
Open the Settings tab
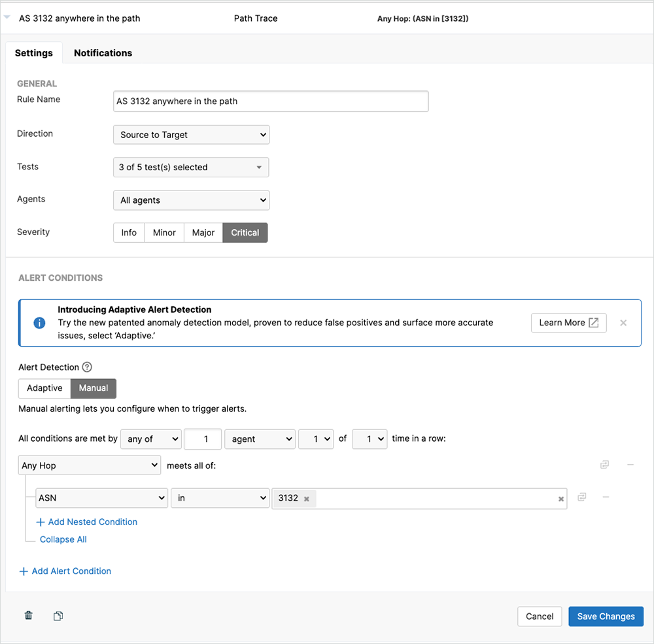pos(34,53)
